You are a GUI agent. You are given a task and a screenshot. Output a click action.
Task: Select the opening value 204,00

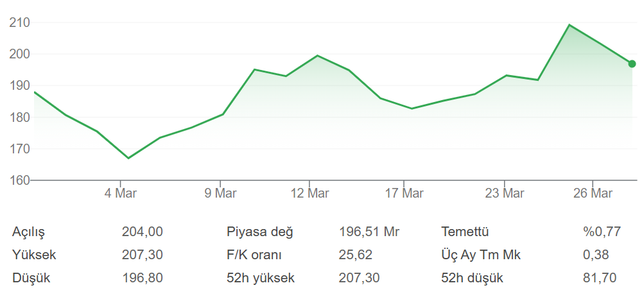[x=142, y=232]
